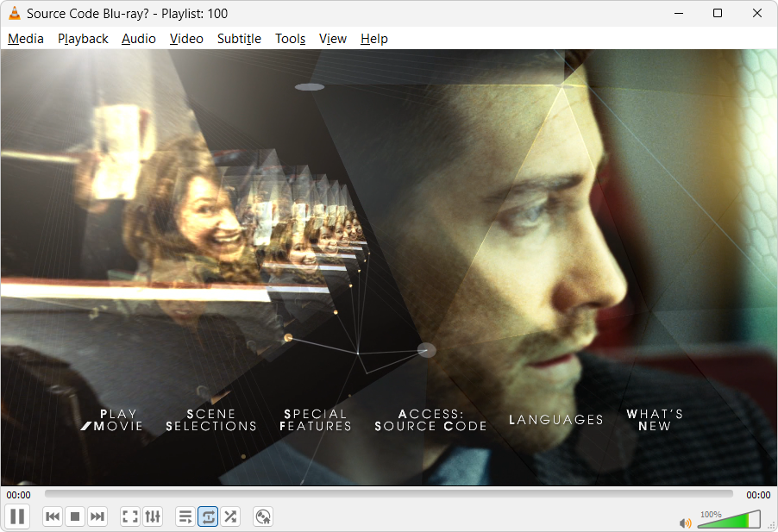Choose Scene Selections on disc menu
Screen dimensions: 778x532
click(211, 420)
